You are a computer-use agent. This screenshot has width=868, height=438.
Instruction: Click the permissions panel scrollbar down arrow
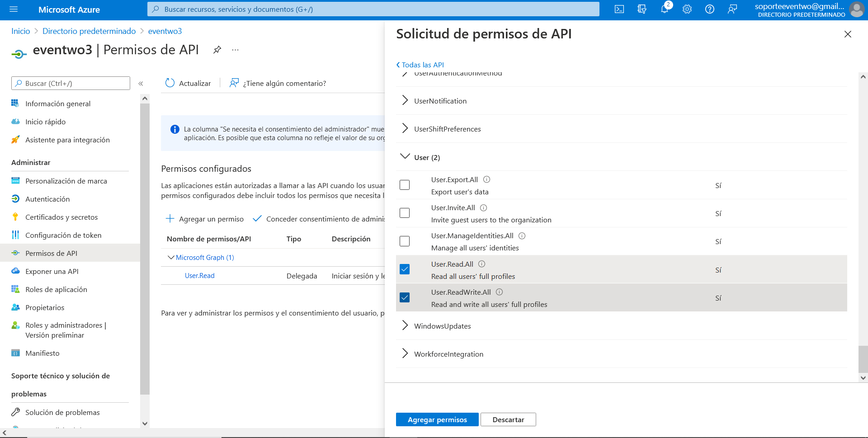[x=863, y=378]
